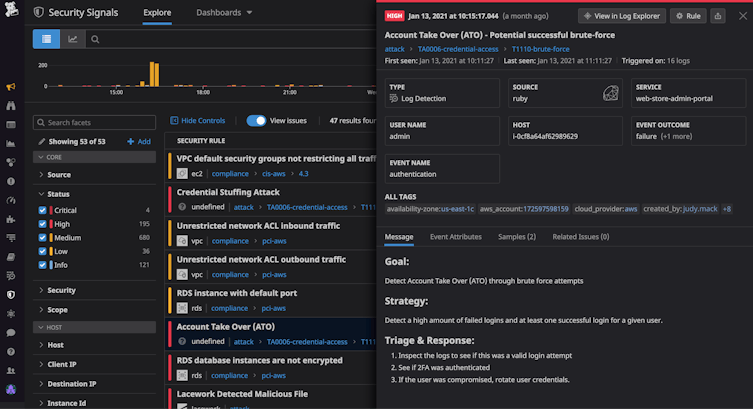The width and height of the screenshot is (753, 409).
Task: Click the Datadog logo at top left
Action: (12, 12)
